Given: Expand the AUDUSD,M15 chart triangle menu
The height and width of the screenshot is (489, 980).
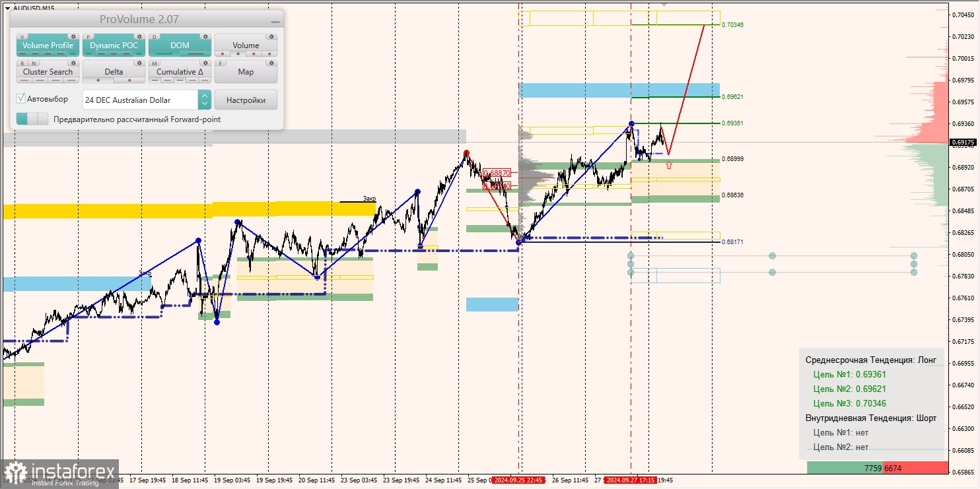Looking at the screenshot, I should tap(7, 8).
